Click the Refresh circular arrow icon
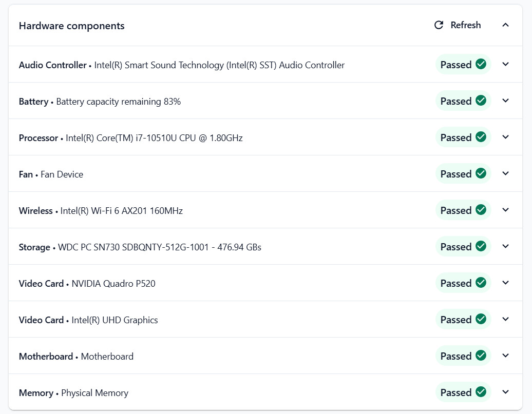Screen dimensions: 532x414 pyautogui.click(x=439, y=25)
